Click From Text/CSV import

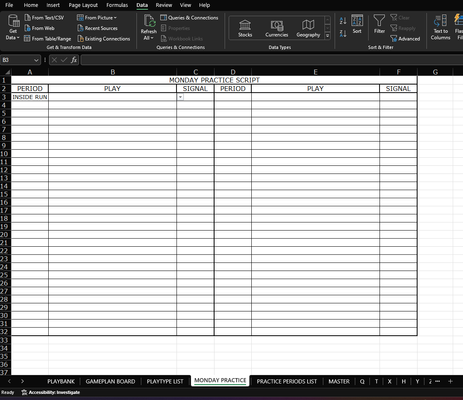tap(44, 18)
